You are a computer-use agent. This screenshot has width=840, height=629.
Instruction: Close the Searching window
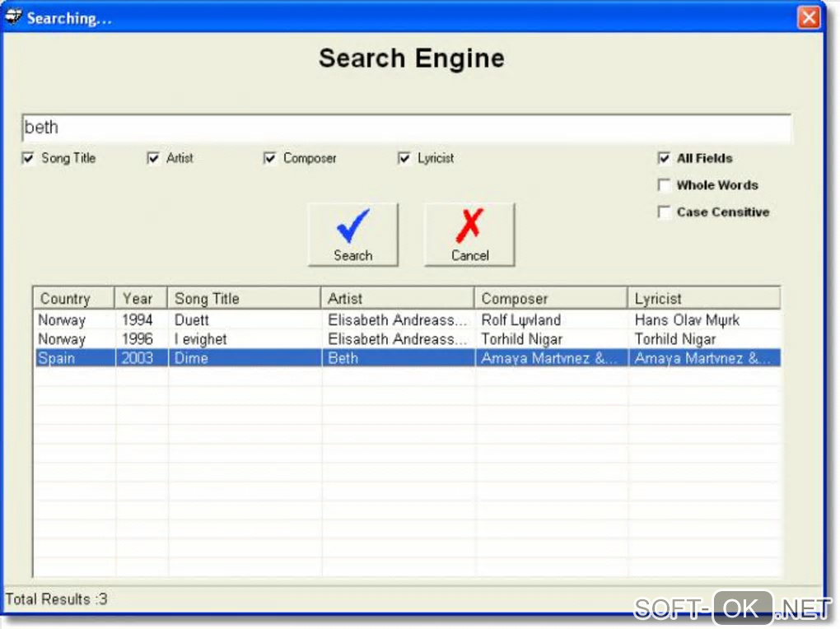tap(809, 17)
